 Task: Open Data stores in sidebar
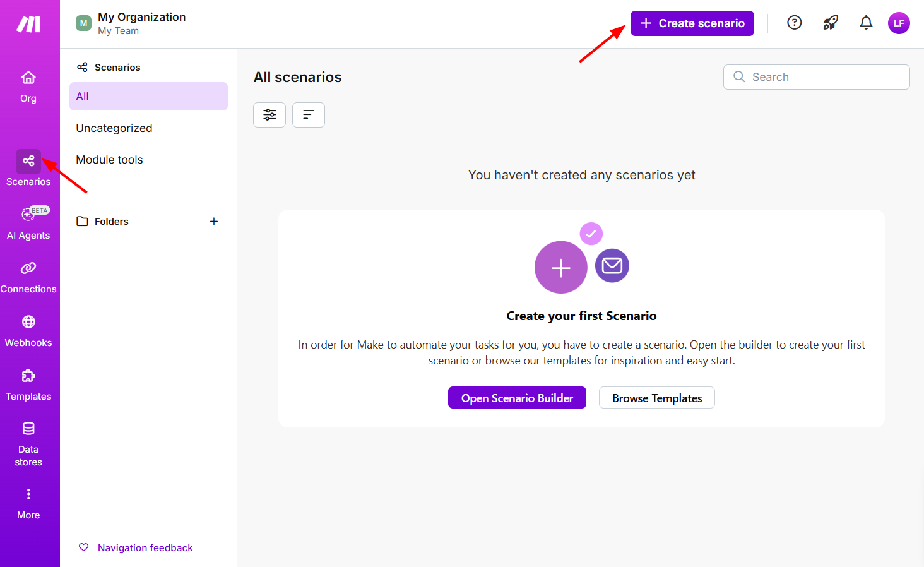pyautogui.click(x=28, y=429)
